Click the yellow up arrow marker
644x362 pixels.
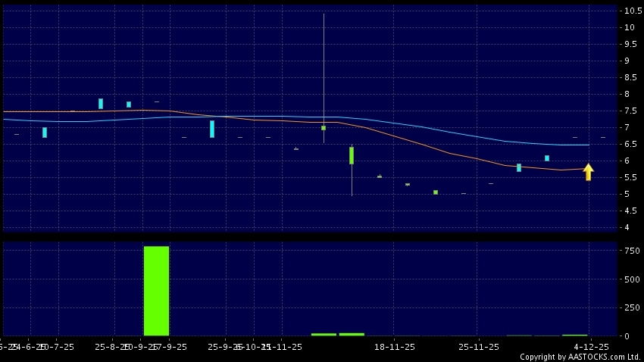[588, 172]
